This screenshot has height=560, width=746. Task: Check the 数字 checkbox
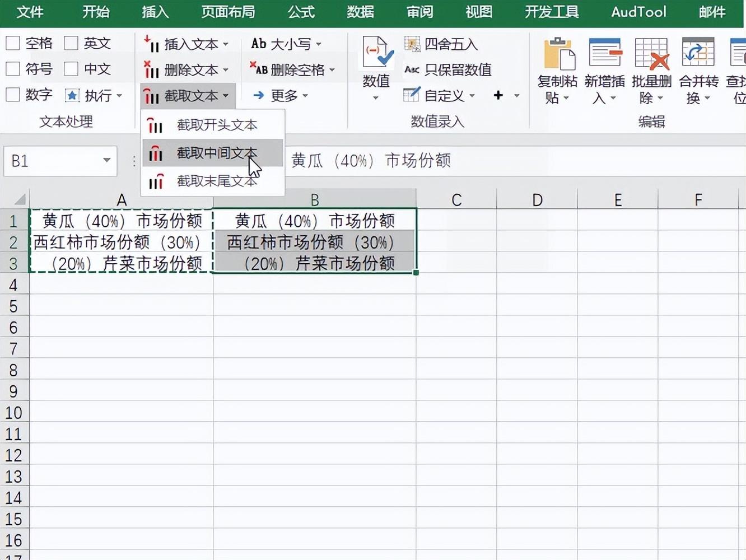[13, 95]
